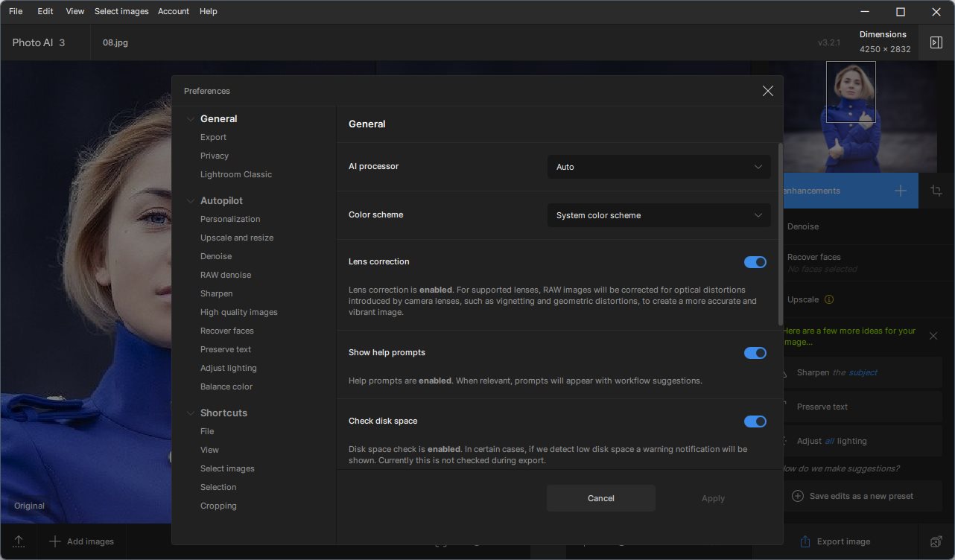Dismiss the suggestions panel with X

coord(933,336)
